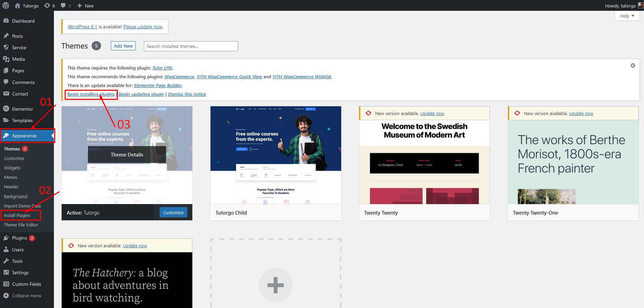The height and width of the screenshot is (308, 644).
Task: Expand the Help dropdown tab
Action: (627, 16)
